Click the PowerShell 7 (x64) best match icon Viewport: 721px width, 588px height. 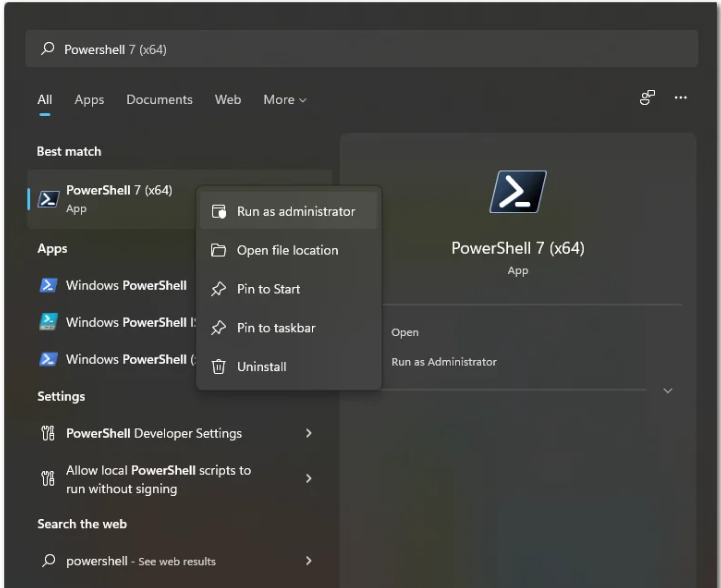48,199
